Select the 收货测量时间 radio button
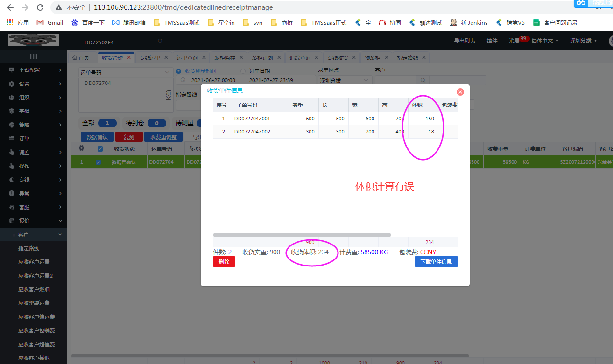 coord(179,71)
